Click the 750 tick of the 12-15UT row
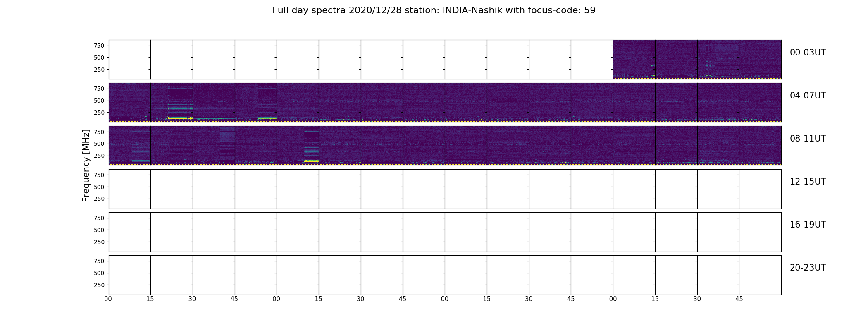Screen dimensions: 868x331 point(99,175)
